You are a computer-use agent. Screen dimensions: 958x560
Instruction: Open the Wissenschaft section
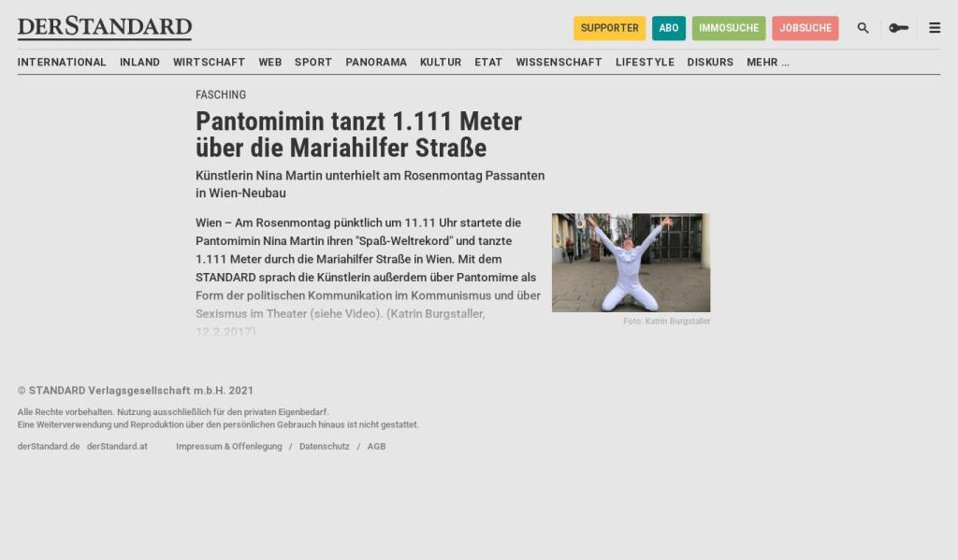click(x=559, y=63)
